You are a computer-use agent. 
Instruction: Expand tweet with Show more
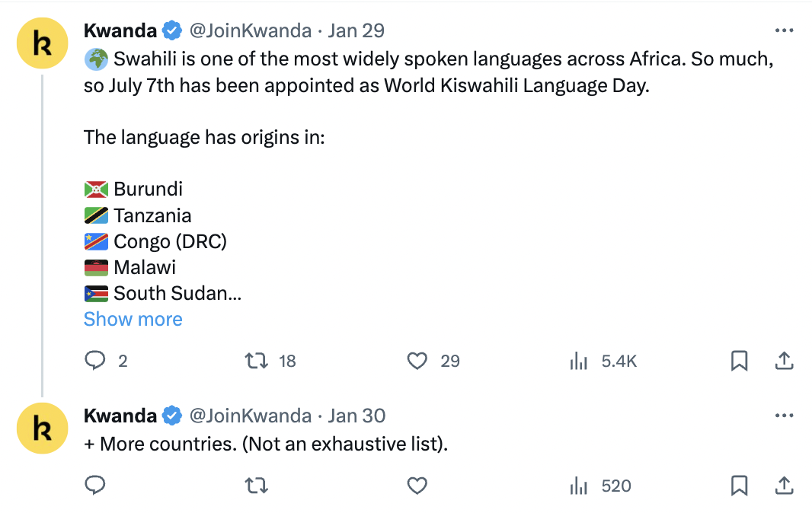pyautogui.click(x=133, y=320)
